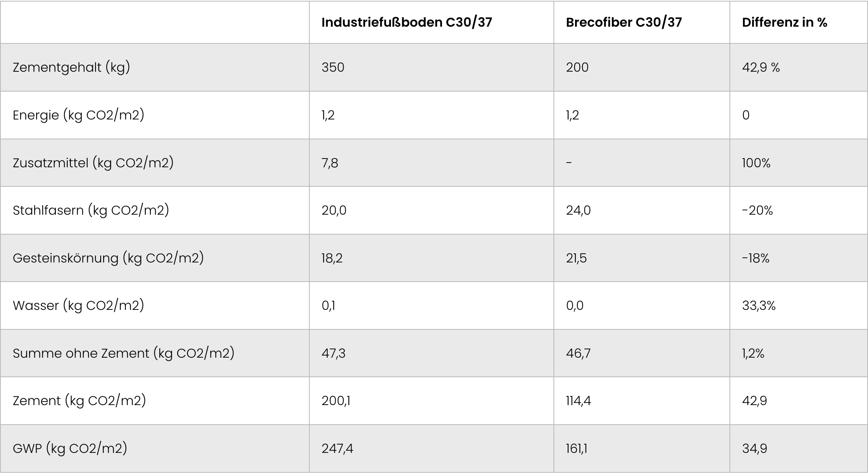Viewport: 868px width, 474px height.
Task: Select the 7,8 Zusatzmittel value
Action: click(x=330, y=163)
